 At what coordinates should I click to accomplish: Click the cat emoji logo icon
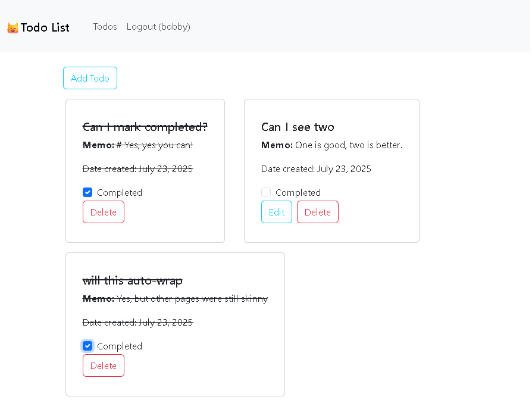[12, 28]
